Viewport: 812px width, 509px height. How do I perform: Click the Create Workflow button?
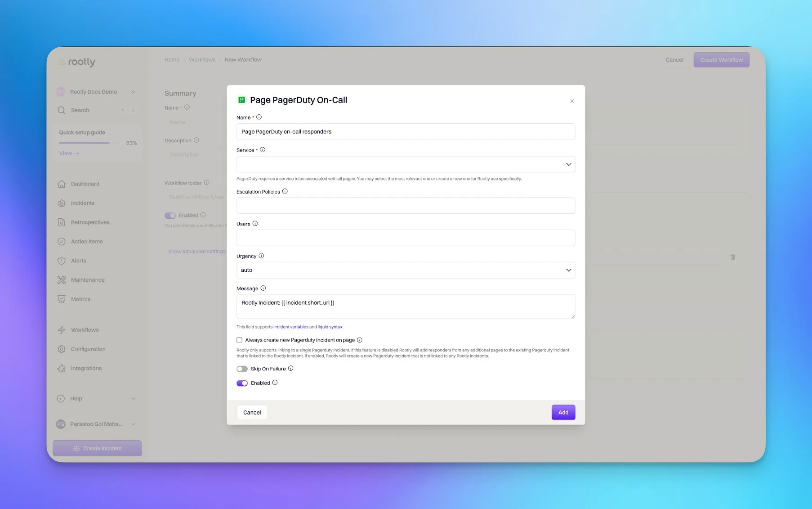(x=721, y=60)
